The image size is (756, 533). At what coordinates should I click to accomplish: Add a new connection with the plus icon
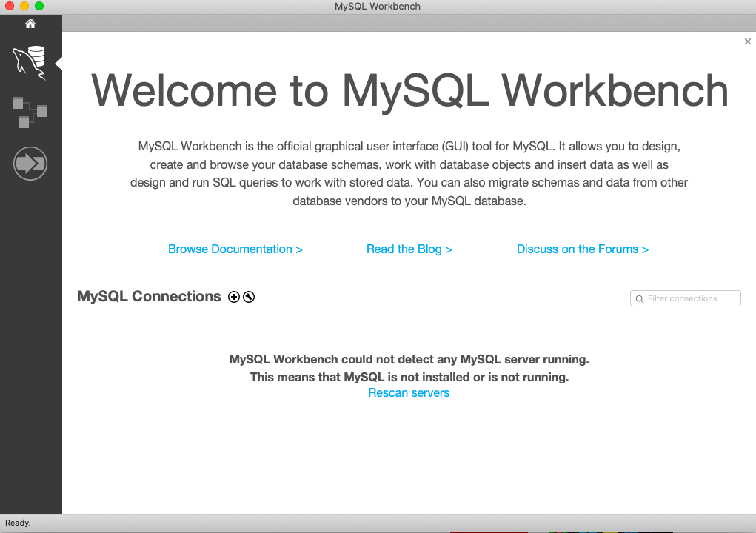[x=234, y=296]
